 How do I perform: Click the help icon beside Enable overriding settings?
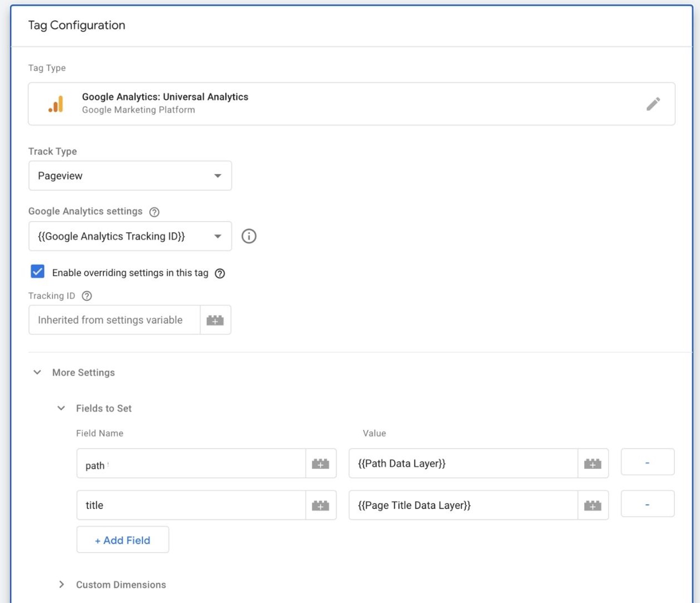click(220, 274)
